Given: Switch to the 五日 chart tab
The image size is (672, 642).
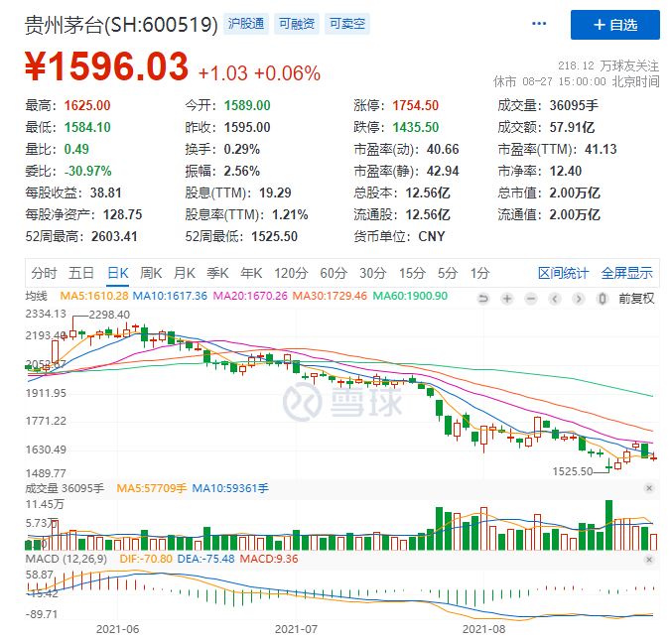Looking at the screenshot, I should 81,273.
